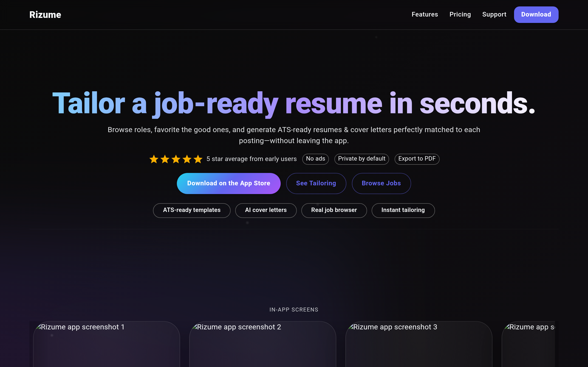
Task: Click Download on the App Store
Action: pyautogui.click(x=228, y=183)
